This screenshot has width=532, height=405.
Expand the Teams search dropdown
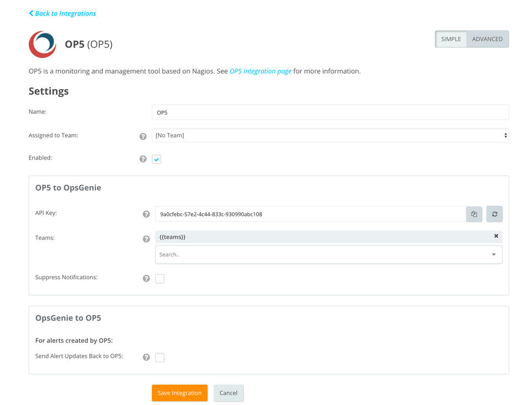click(x=493, y=255)
